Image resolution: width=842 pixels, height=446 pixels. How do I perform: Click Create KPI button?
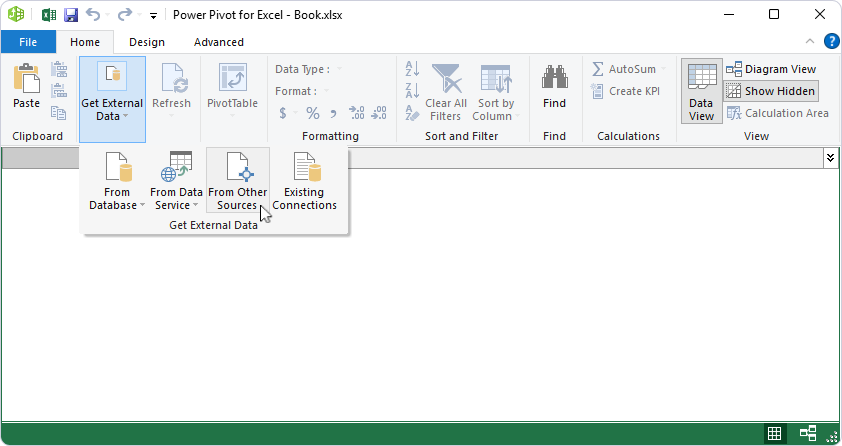[626, 91]
